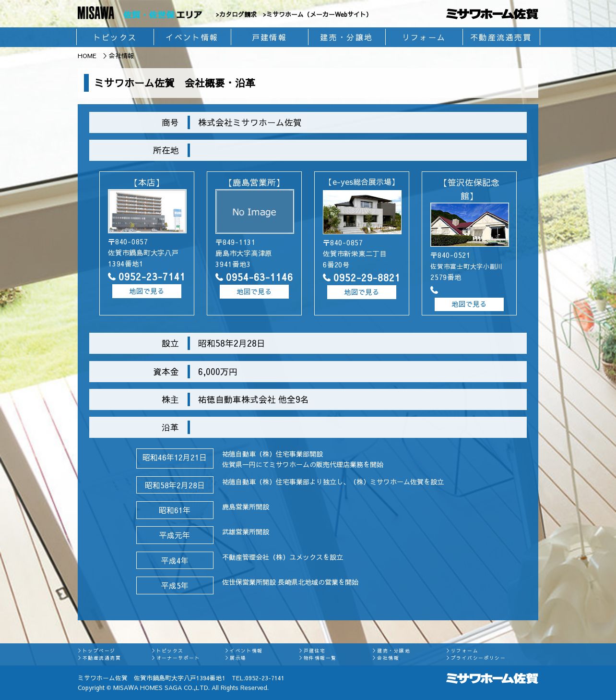Click 地図で見る for 鹿島営業所

(x=254, y=291)
